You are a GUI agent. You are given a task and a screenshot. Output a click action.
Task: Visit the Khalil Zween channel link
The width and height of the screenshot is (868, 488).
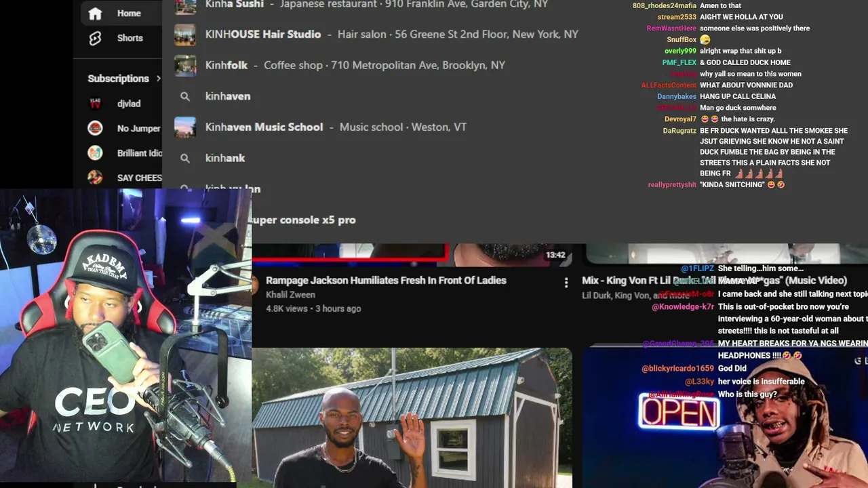(x=290, y=295)
